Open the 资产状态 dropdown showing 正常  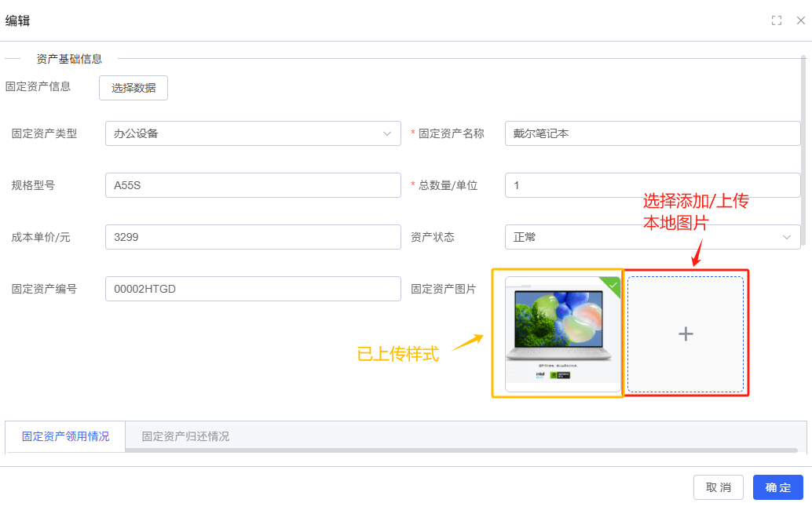[652, 237]
